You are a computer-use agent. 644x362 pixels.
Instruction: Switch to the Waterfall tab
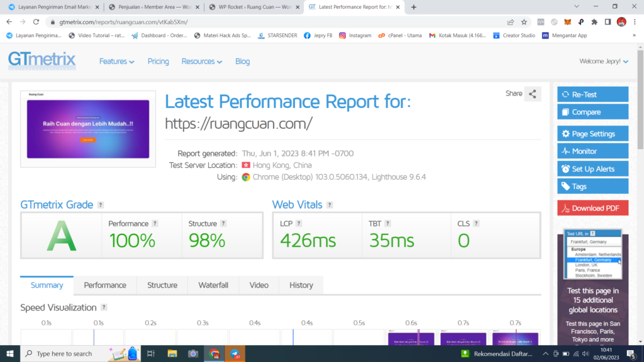(x=213, y=285)
